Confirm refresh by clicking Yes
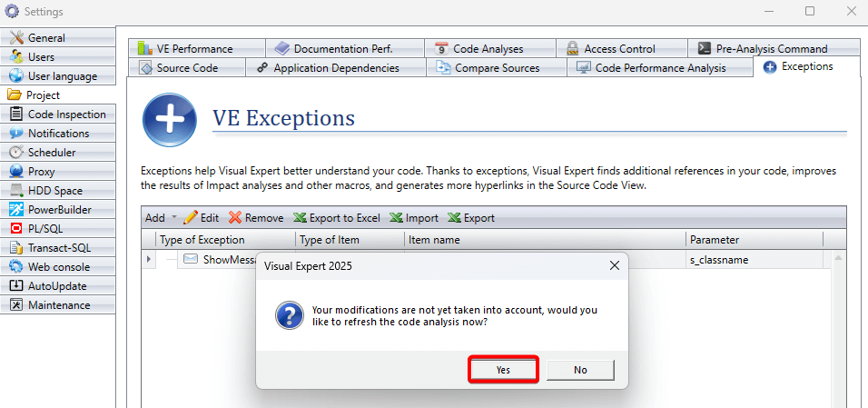Image resolution: width=868 pixels, height=408 pixels. [x=503, y=370]
